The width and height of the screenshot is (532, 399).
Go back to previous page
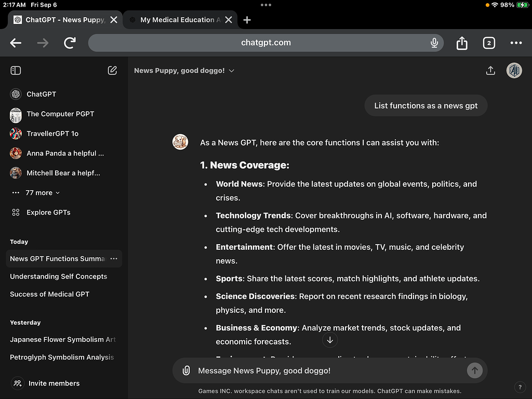[16, 43]
